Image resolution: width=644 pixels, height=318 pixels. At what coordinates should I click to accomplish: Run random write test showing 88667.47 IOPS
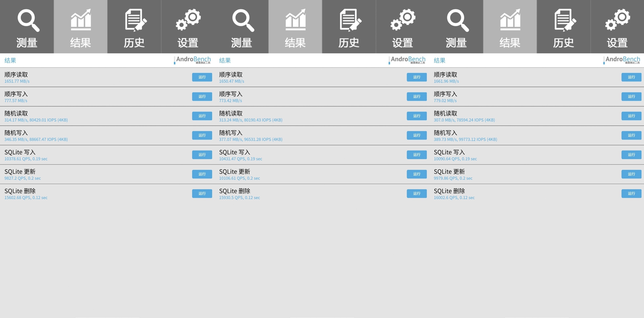[x=202, y=135]
